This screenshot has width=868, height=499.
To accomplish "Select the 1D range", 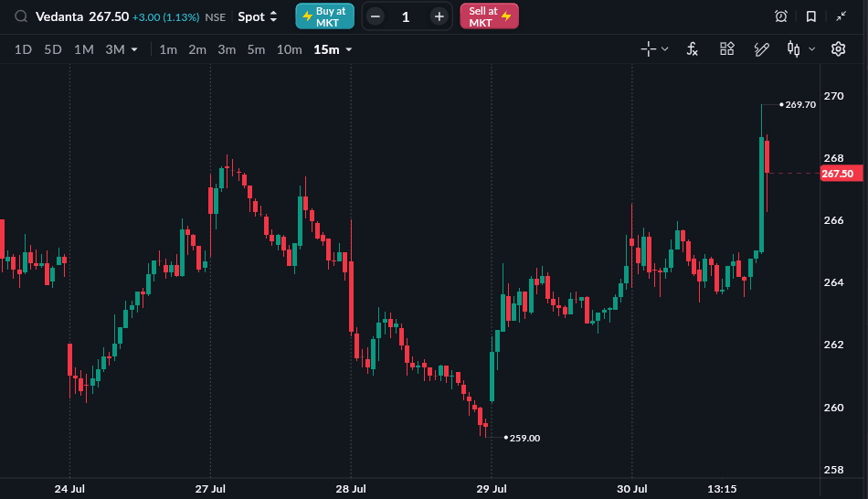I will (x=23, y=49).
